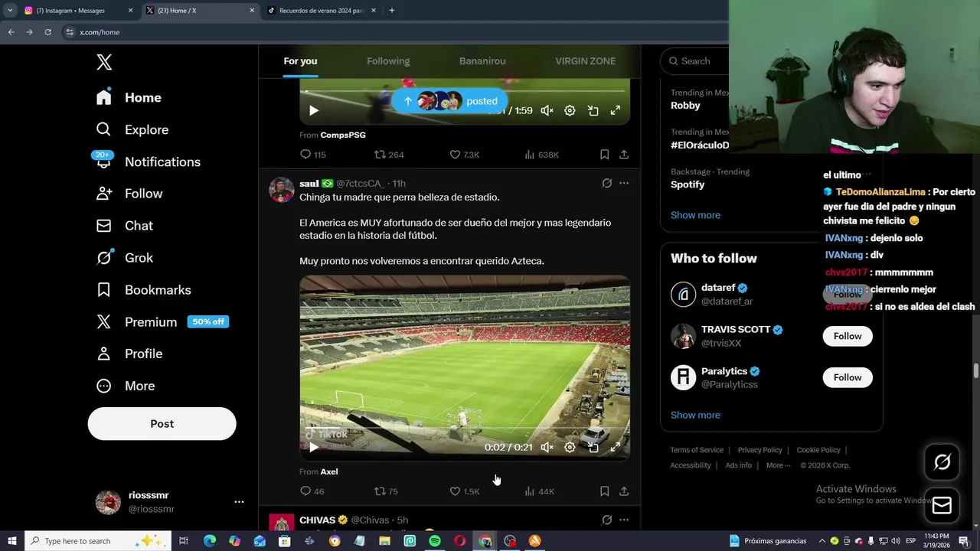Open Axel source link
This screenshot has height=551, width=980.
(x=329, y=472)
